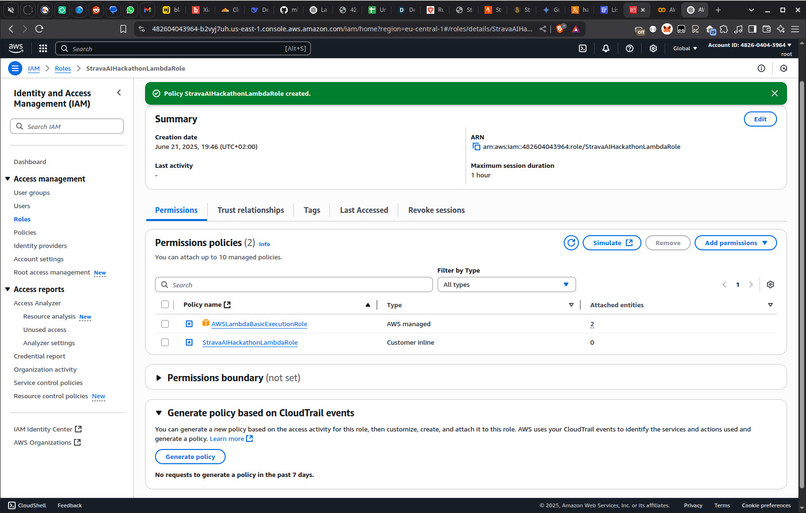806x513 pixels.
Task: Open the AWSLambdaBasicExecutionRole policy link
Action: tap(259, 324)
